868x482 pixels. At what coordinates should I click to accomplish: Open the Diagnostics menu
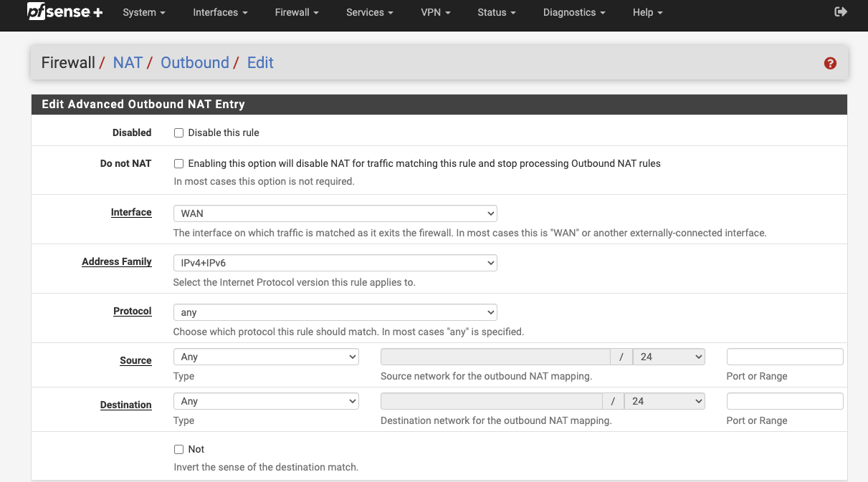(573, 13)
